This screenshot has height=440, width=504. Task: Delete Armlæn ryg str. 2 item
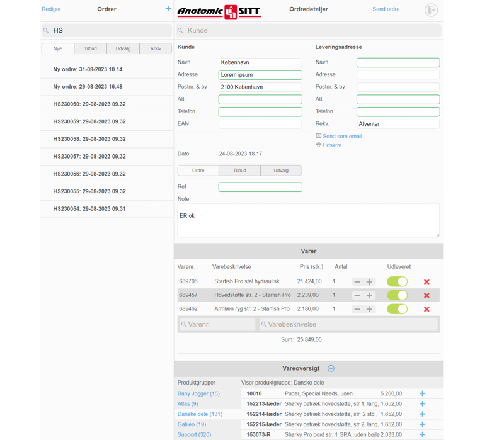click(x=427, y=309)
